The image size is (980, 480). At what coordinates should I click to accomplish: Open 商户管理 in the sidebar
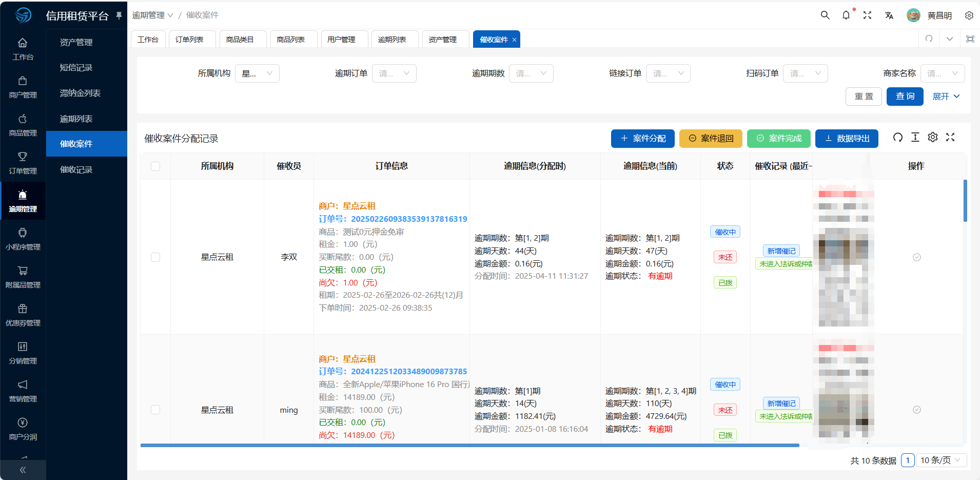(23, 87)
